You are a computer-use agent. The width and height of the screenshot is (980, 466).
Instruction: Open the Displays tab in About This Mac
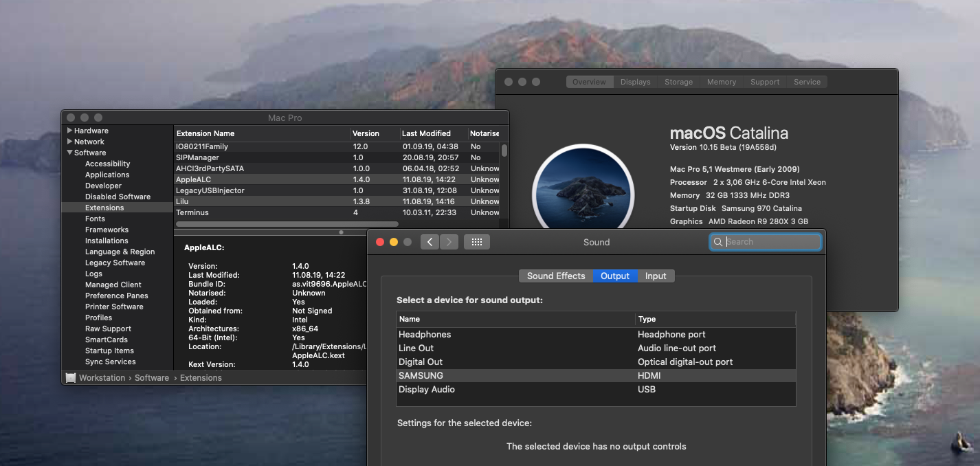tap(636, 82)
